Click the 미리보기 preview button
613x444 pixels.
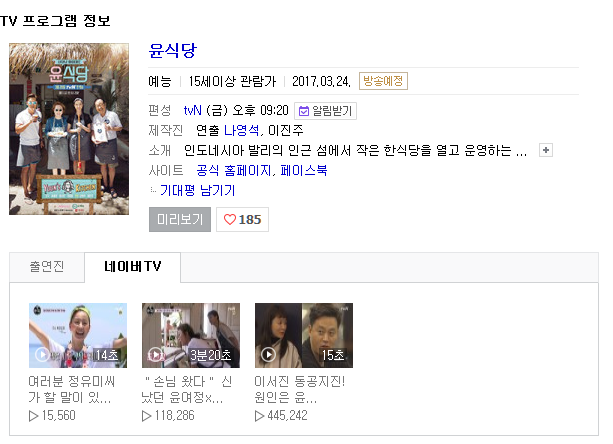pyautogui.click(x=180, y=220)
